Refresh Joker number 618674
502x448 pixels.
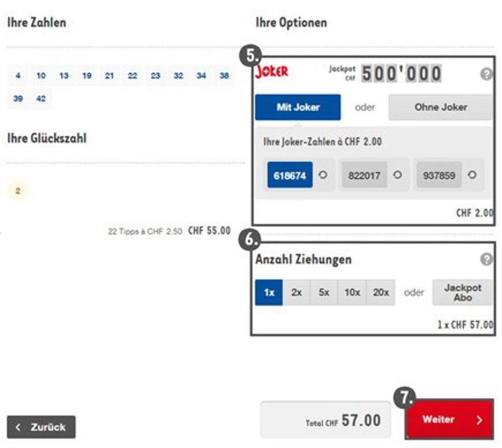coord(323,175)
